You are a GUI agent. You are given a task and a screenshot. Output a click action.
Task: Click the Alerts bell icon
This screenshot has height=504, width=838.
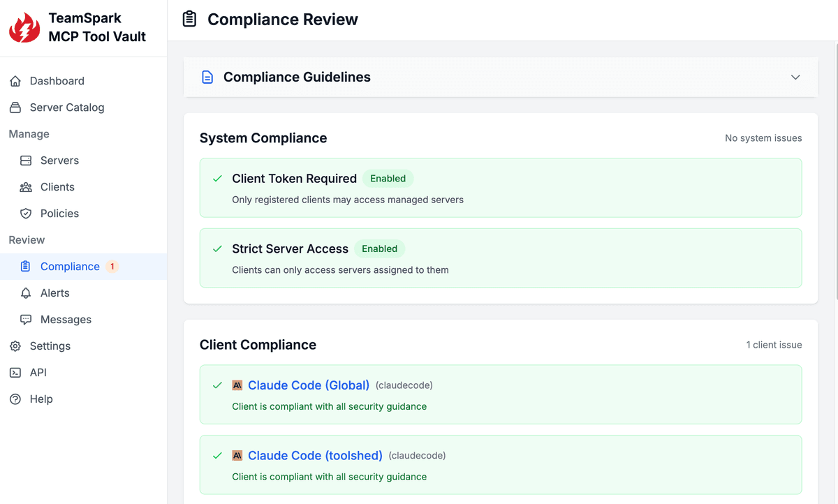pos(26,292)
